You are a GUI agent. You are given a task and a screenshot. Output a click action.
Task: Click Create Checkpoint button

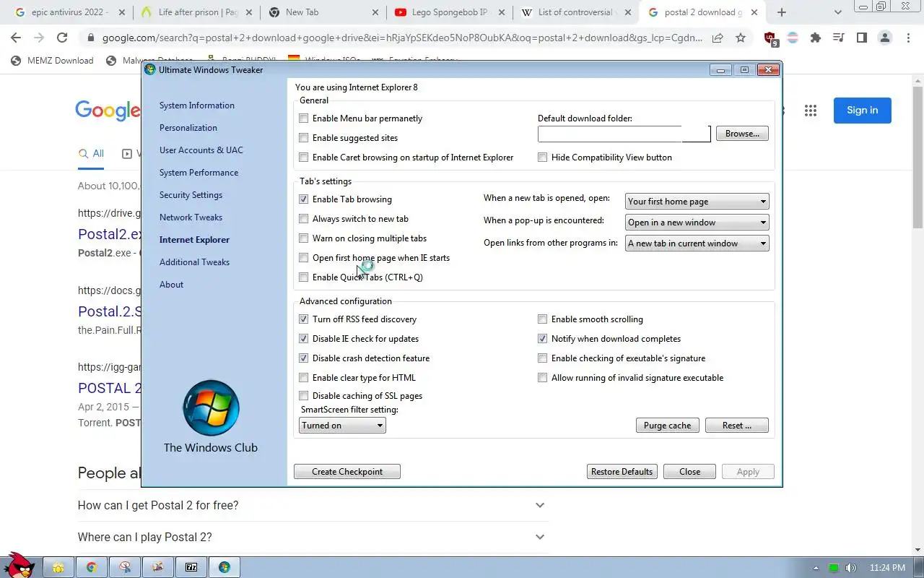[347, 472]
